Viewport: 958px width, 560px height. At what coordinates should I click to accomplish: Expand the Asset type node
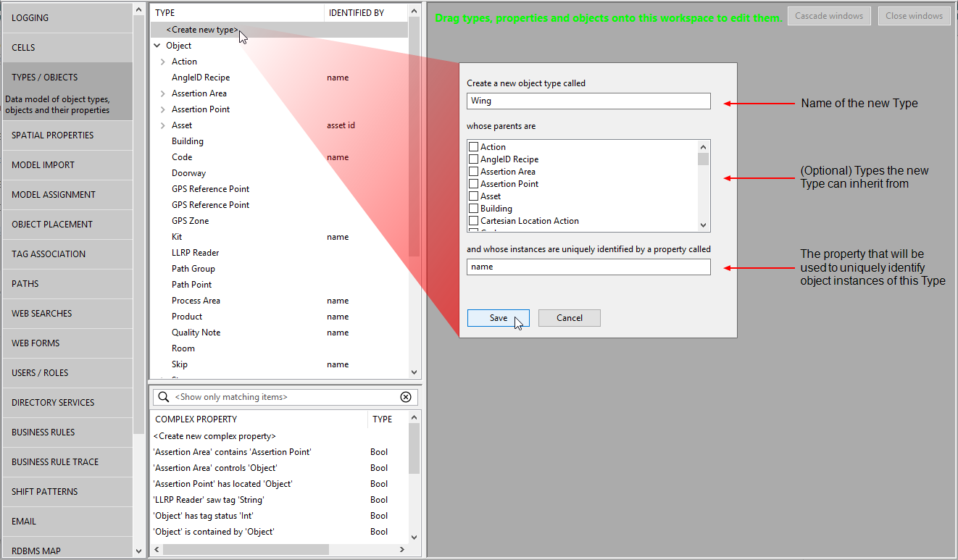pyautogui.click(x=163, y=125)
